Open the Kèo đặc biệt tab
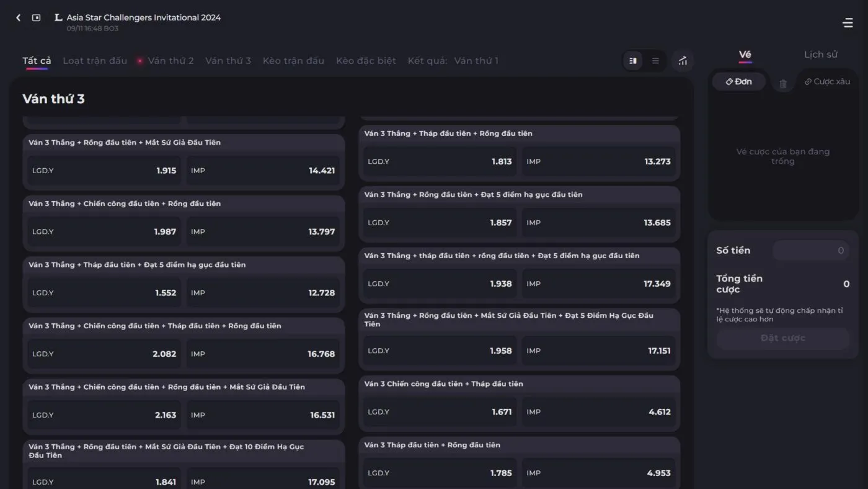Viewport: 868px width, 489px height. pos(366,61)
